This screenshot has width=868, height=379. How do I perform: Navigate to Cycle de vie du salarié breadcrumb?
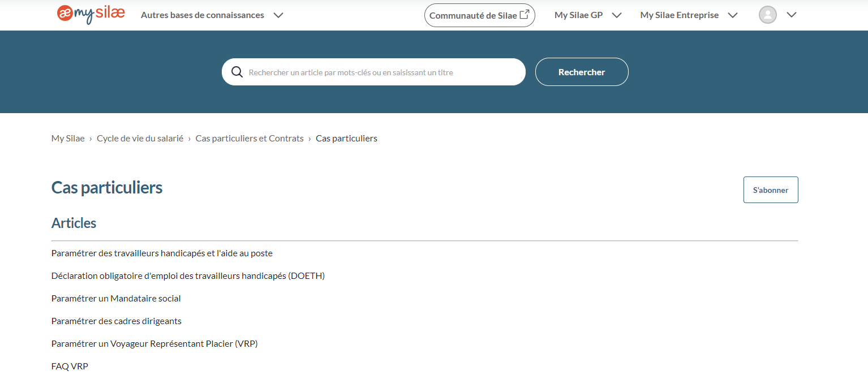pyautogui.click(x=140, y=139)
